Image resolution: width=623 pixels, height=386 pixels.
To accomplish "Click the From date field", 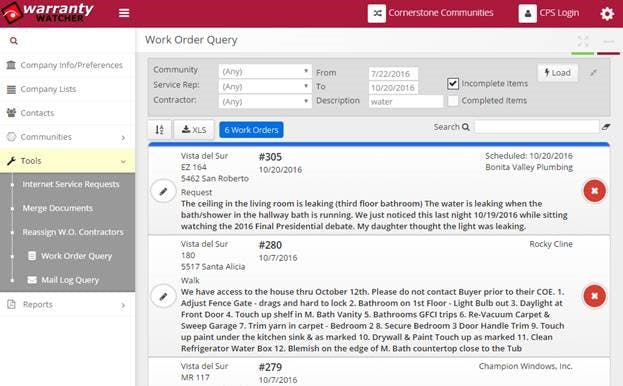I will click(x=393, y=73).
